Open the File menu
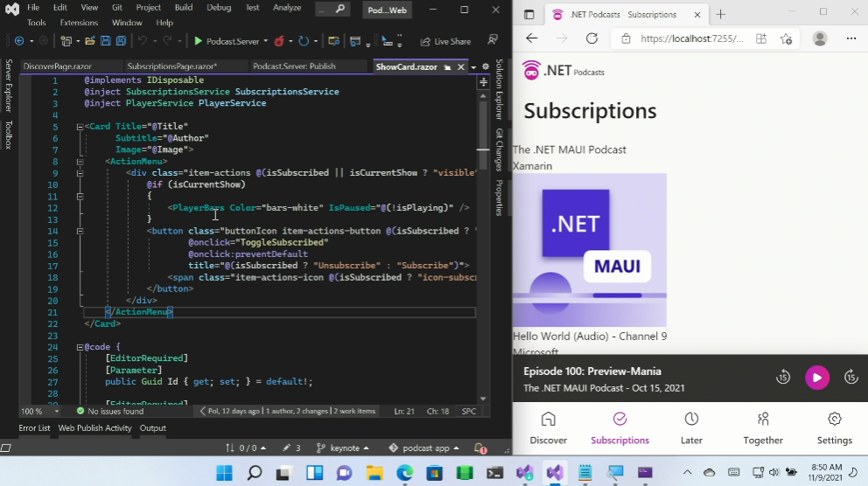 point(33,8)
